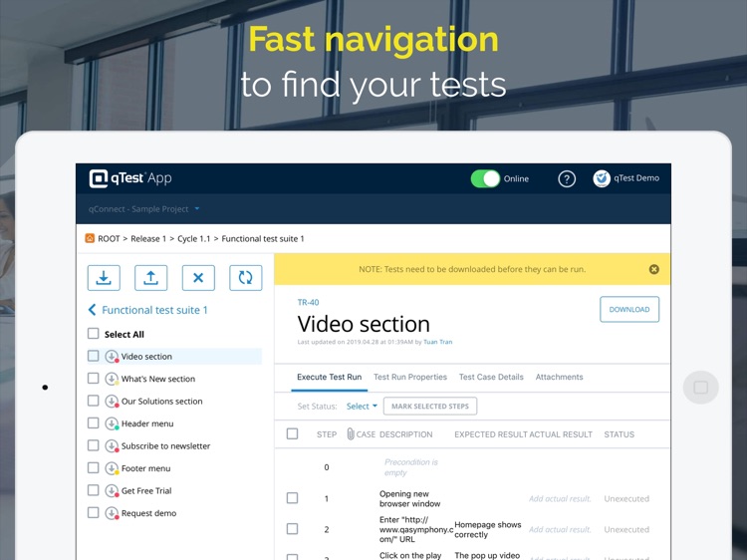Image resolution: width=747 pixels, height=560 pixels.
Task: Check the Video section checkbox
Action: [94, 356]
